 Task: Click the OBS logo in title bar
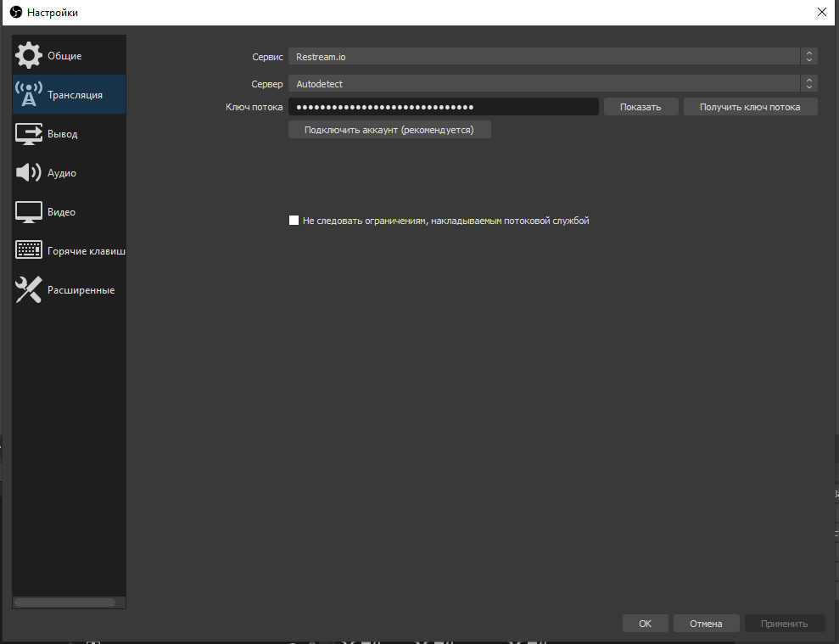(x=16, y=12)
